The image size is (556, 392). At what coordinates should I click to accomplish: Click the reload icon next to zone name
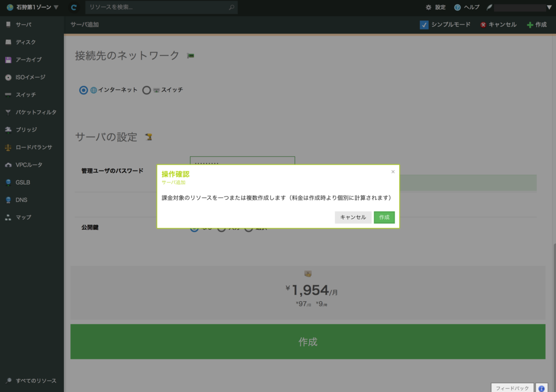[73, 7]
